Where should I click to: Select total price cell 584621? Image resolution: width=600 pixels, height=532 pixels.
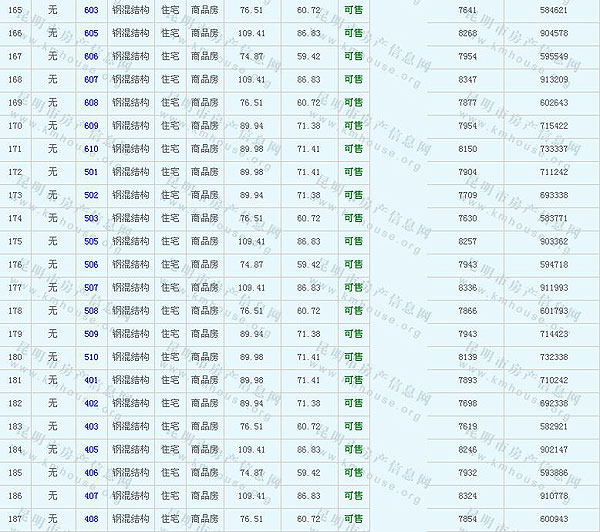553,10
